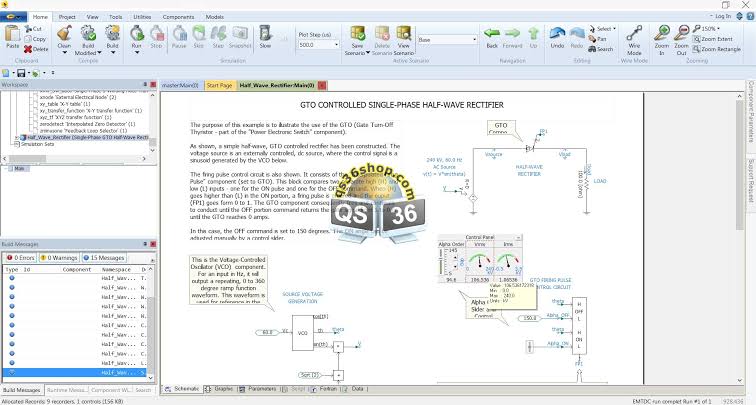Click the Pause simulation icon

[x=179, y=34]
